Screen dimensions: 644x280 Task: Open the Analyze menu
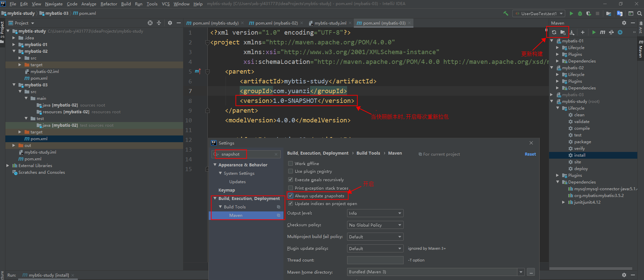[x=89, y=4]
